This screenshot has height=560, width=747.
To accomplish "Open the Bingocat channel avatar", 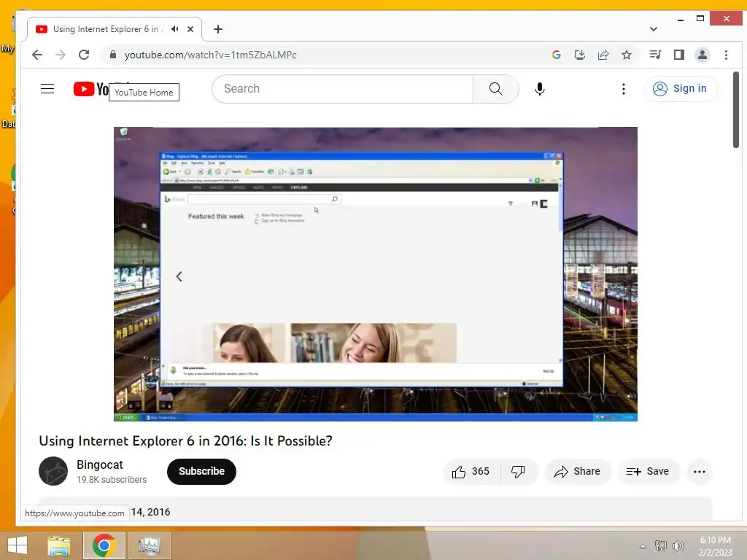I will click(x=53, y=471).
